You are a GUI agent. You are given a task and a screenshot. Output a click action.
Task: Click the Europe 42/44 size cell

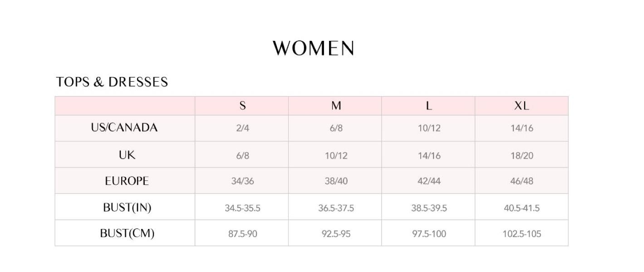(x=429, y=181)
